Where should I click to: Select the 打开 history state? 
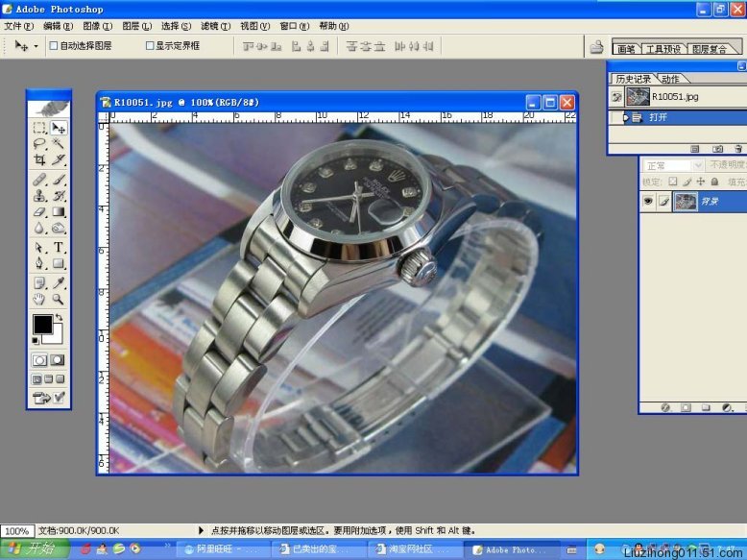pos(678,117)
